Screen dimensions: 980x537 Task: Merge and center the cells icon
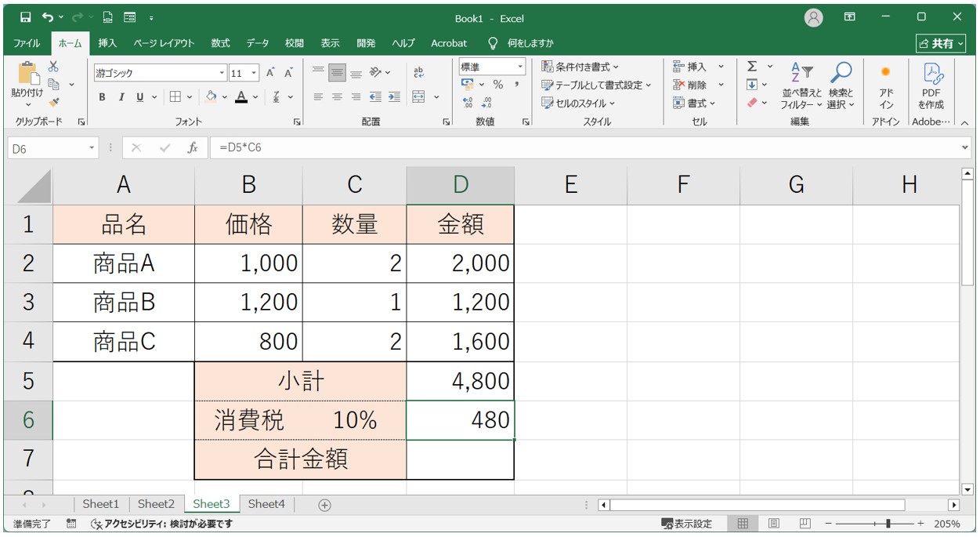click(x=419, y=97)
